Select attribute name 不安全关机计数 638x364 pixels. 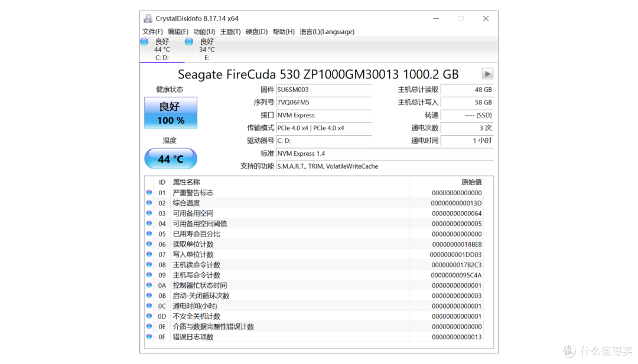point(197,316)
